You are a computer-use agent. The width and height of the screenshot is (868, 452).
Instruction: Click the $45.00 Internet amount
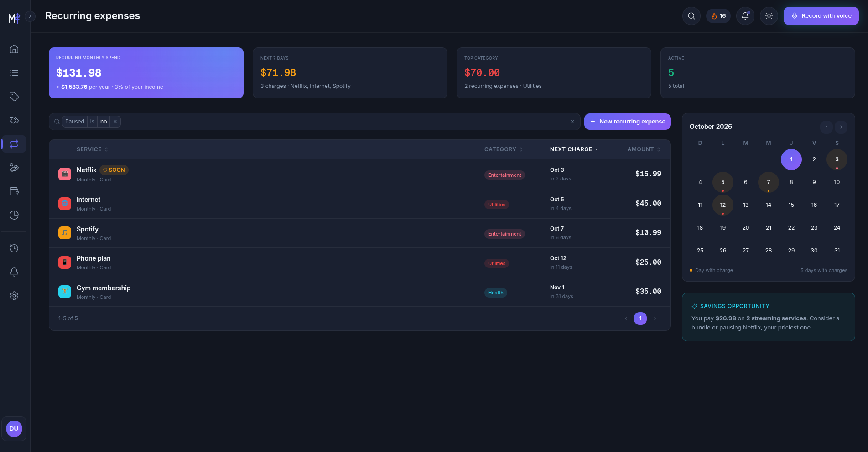648,204
